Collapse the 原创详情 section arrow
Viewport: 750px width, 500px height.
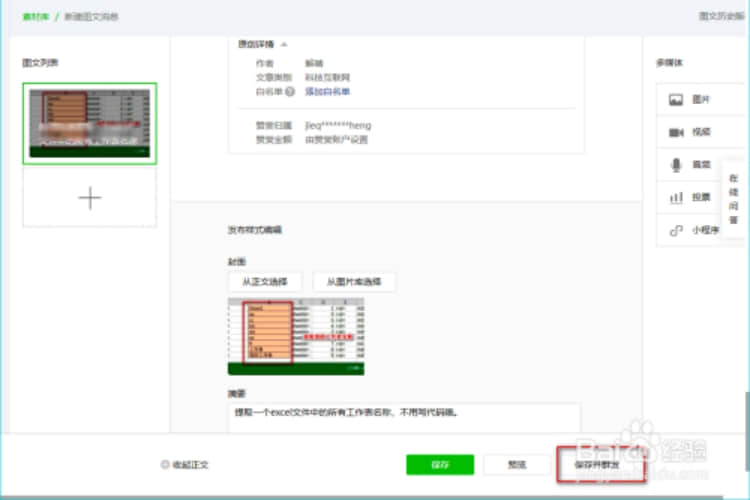(285, 44)
